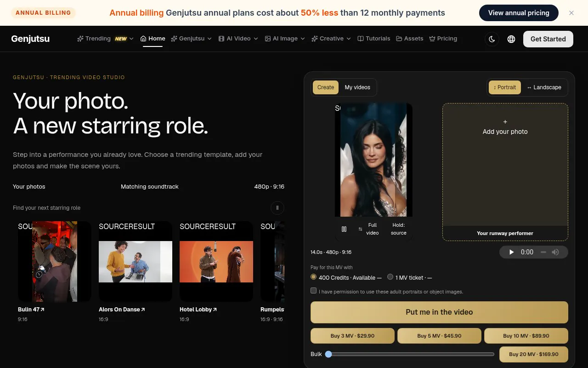Buy 20 MV for $169.90
The height and width of the screenshot is (368, 588).
(534, 354)
